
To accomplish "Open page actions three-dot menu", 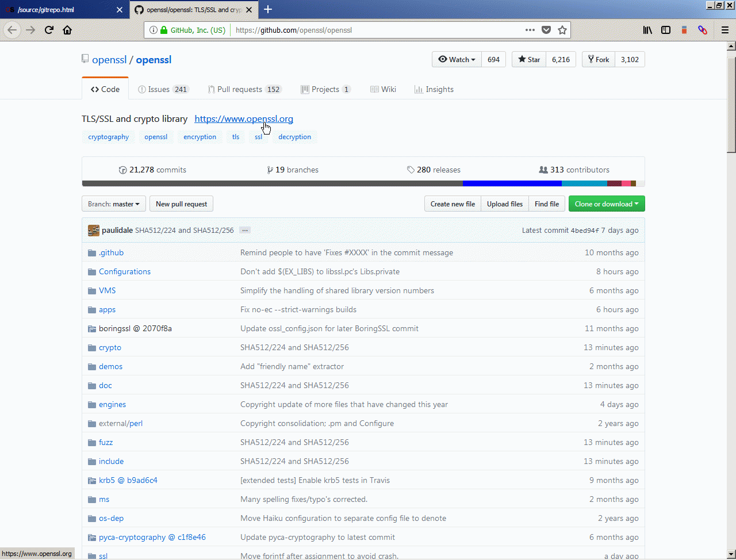I will (x=530, y=30).
